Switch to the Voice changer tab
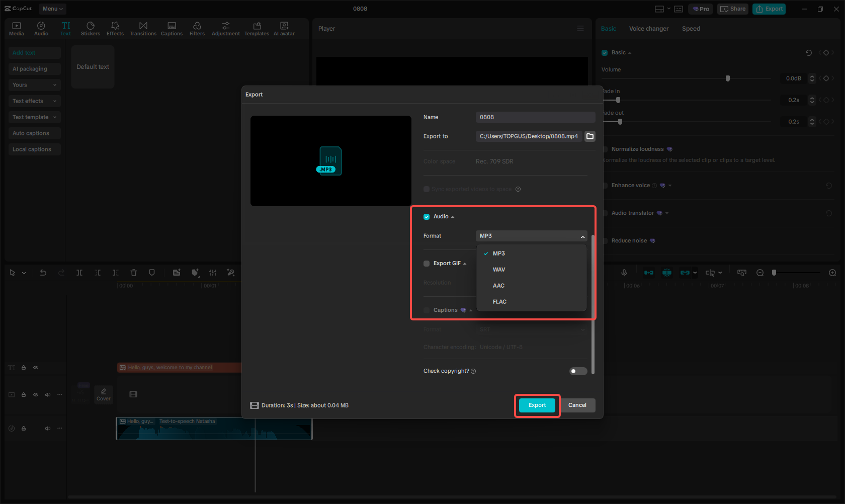 click(648, 29)
